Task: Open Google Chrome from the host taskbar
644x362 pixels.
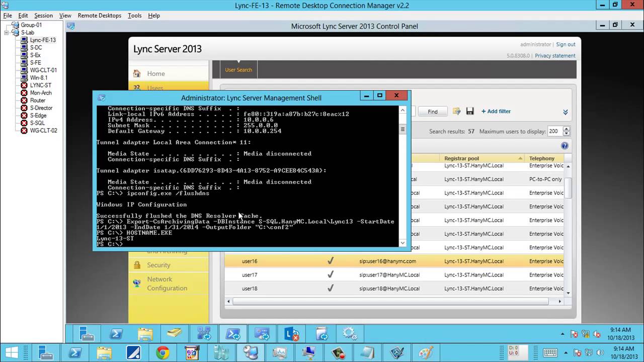Action: coord(163,353)
